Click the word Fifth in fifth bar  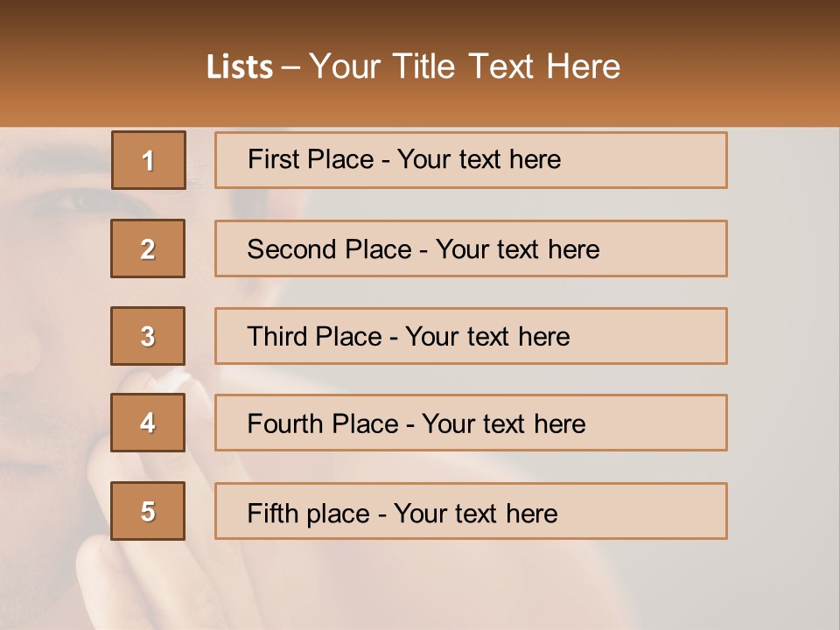(271, 513)
